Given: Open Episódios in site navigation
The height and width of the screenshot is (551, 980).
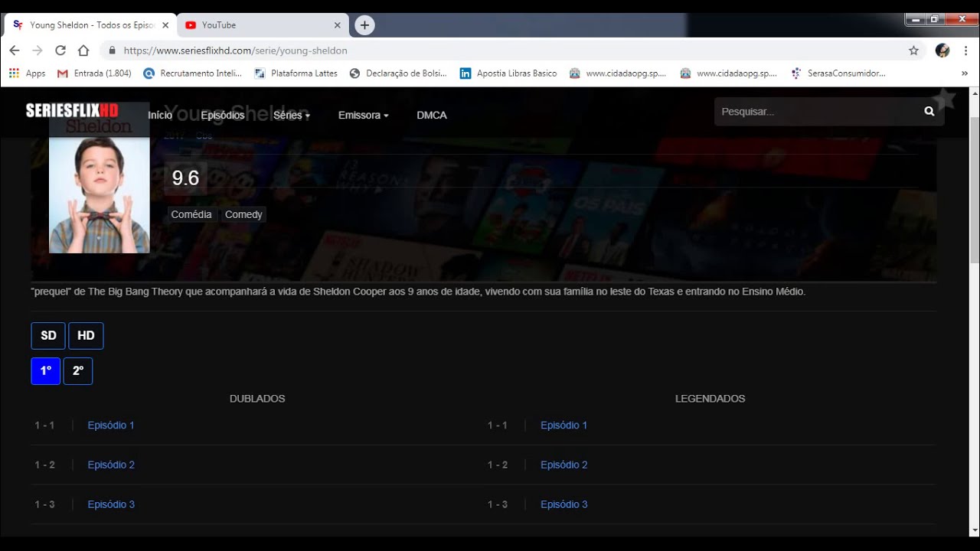Looking at the screenshot, I should [x=223, y=115].
